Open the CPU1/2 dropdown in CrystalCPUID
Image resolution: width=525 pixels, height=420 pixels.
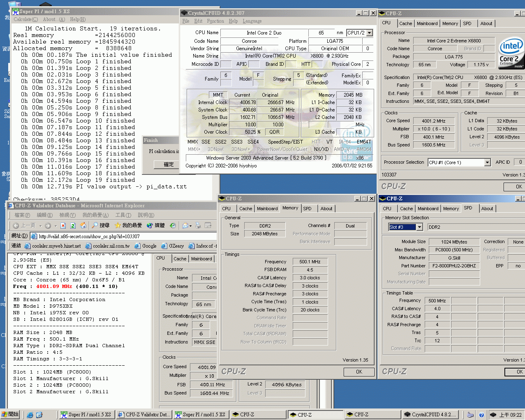tap(370, 33)
